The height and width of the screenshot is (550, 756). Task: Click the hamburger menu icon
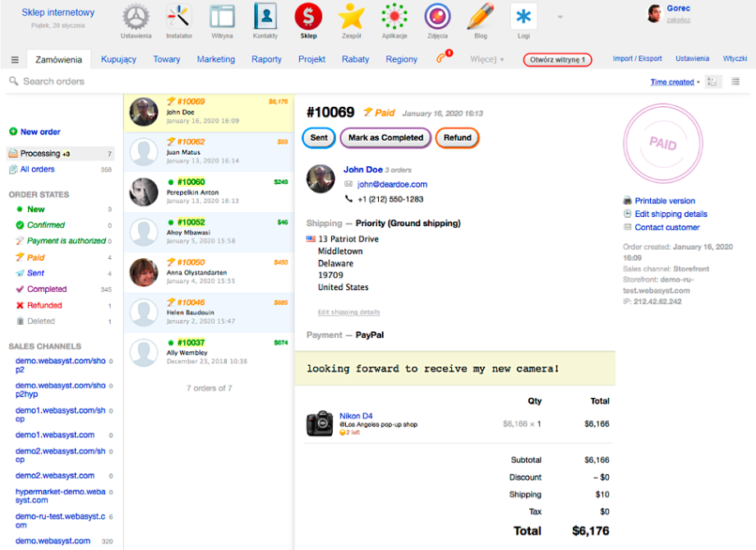click(15, 60)
